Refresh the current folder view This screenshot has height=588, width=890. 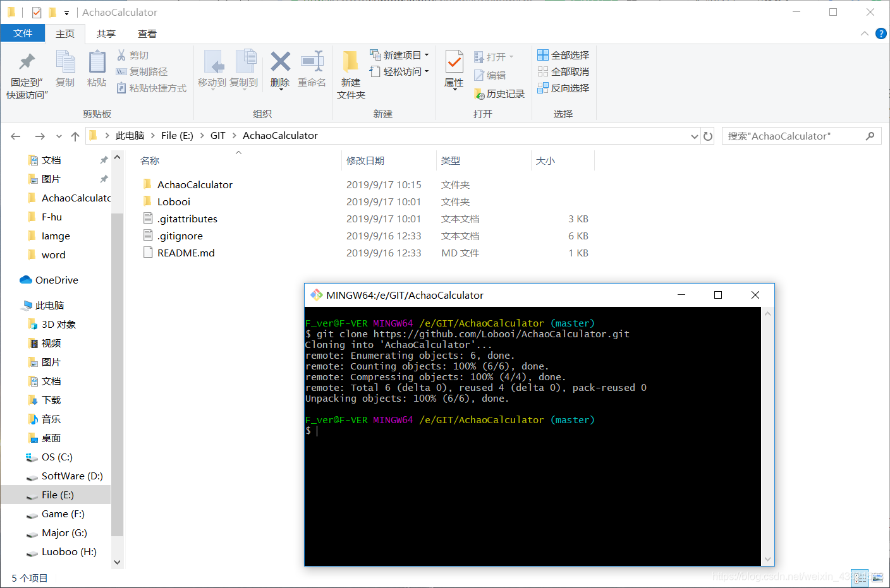click(708, 136)
